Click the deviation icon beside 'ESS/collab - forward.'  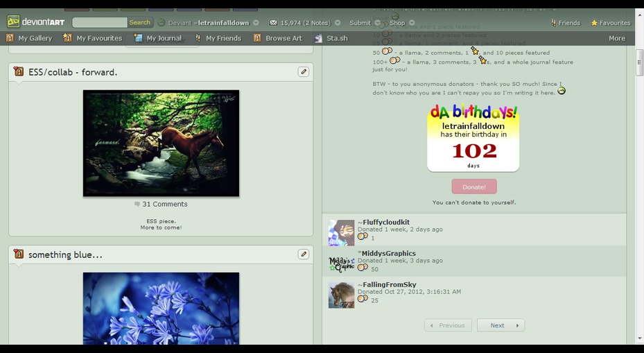tap(19, 71)
